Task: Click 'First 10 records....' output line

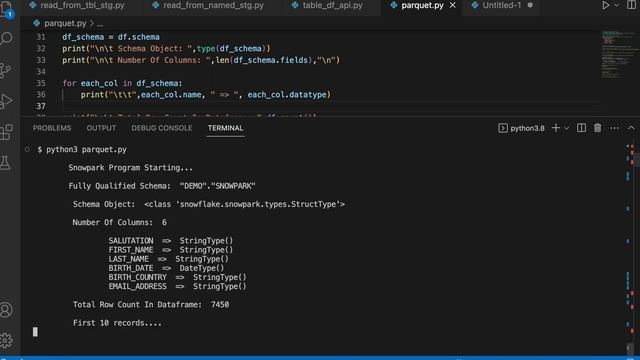Action: [117, 323]
